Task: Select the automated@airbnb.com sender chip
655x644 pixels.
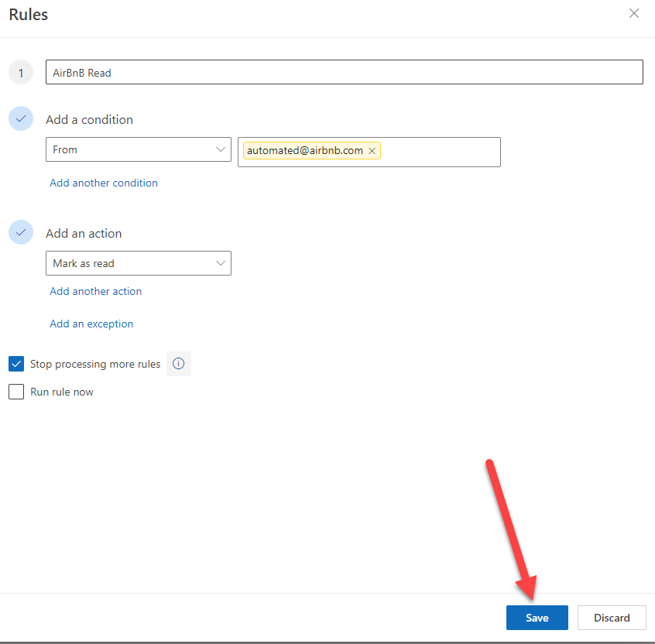Action: pyautogui.click(x=304, y=151)
